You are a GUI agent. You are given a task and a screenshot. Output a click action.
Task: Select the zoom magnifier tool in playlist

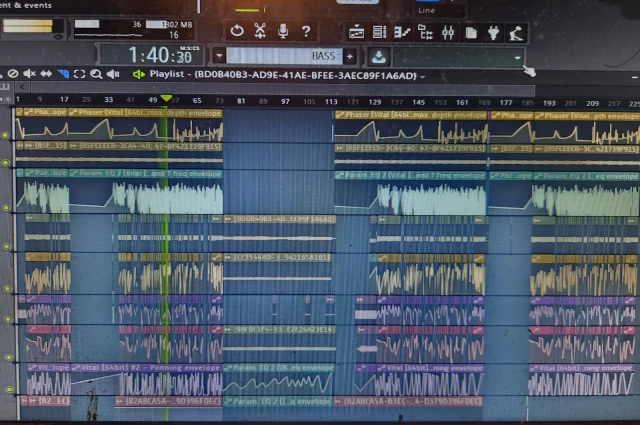(x=96, y=74)
